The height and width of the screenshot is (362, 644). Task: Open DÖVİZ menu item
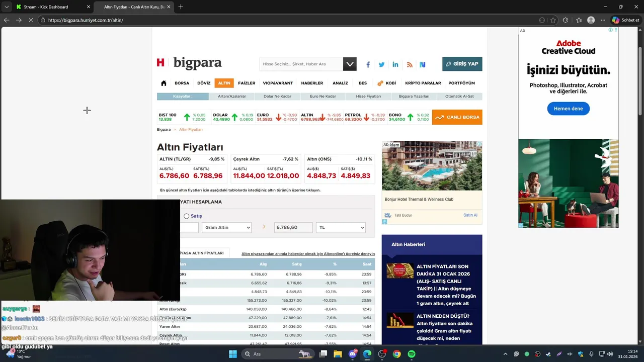(x=204, y=83)
